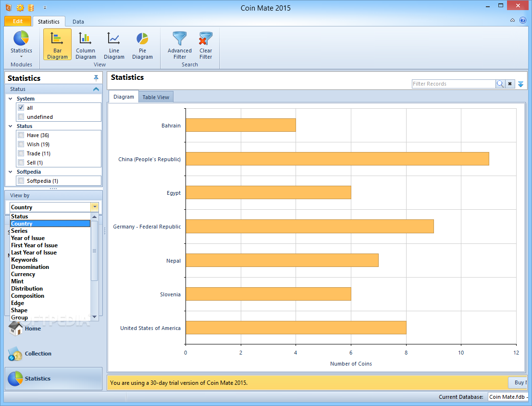Screen dimensions: 532x406
Task: Check the Wish (19) checkbox
Action: pyautogui.click(x=21, y=144)
